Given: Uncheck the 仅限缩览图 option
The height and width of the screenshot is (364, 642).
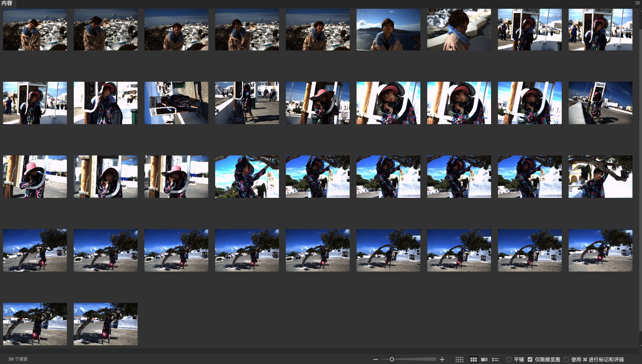Looking at the screenshot, I should 530,359.
